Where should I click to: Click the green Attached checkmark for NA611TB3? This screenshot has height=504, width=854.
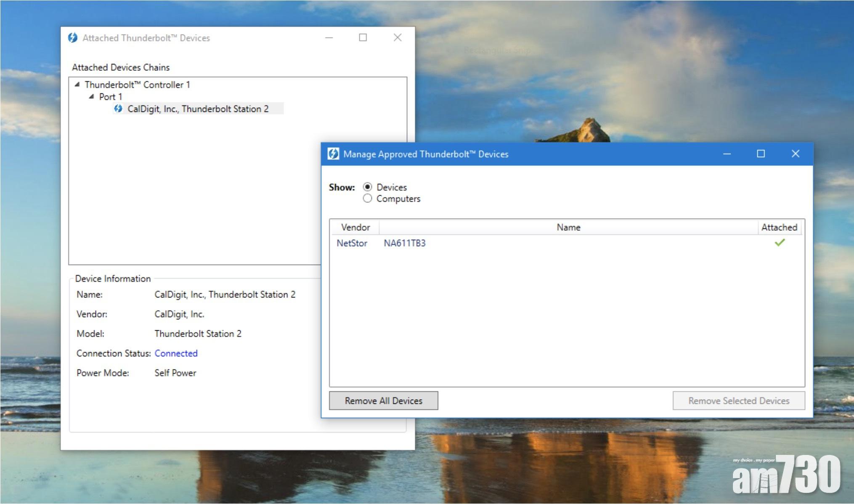tap(780, 243)
